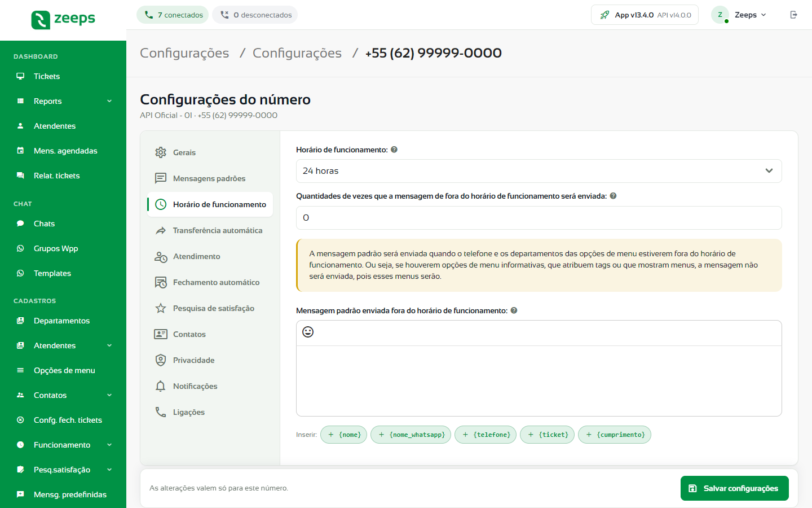Screen dimensions: 812x508
Task: Click the Transferência automática arrow icon
Action: [x=161, y=230]
